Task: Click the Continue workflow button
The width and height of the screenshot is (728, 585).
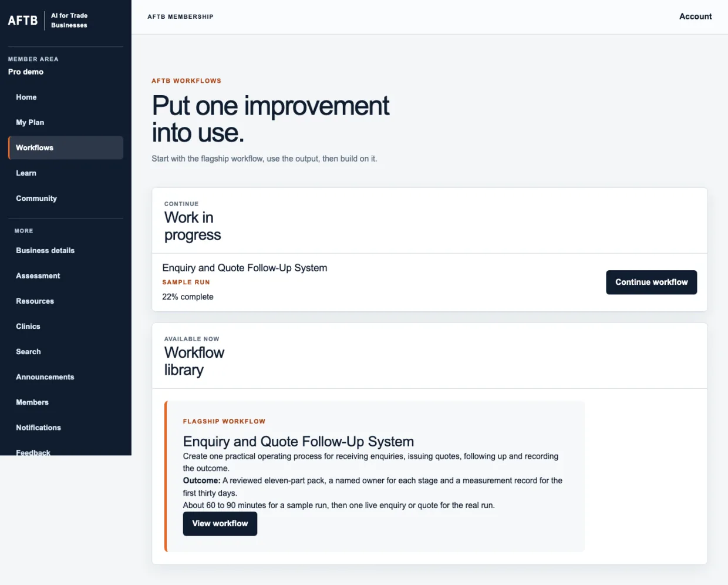Action: pos(651,283)
